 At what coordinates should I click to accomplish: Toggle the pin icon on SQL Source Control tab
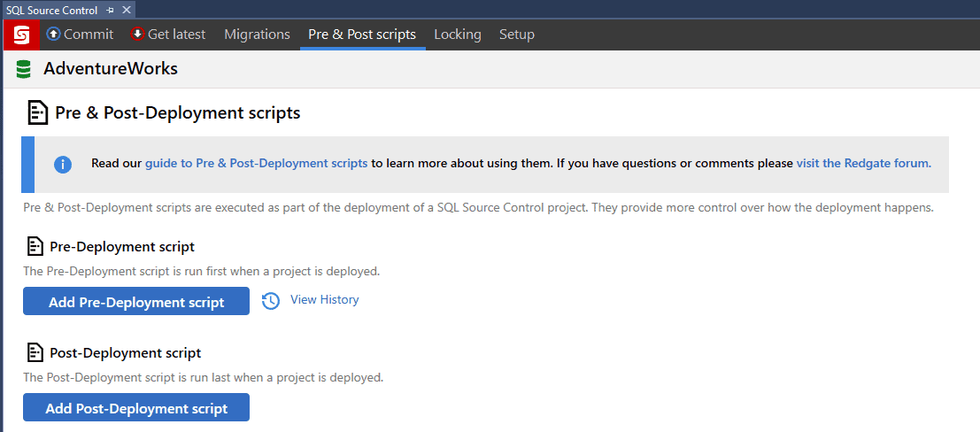click(110, 10)
